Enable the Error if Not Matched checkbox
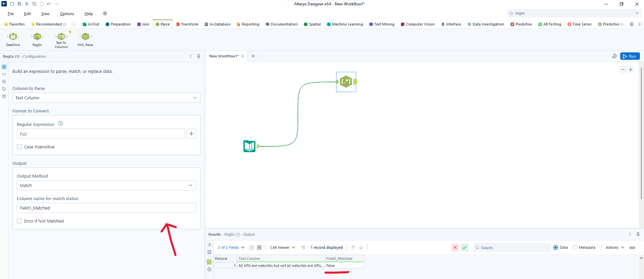 [19, 221]
